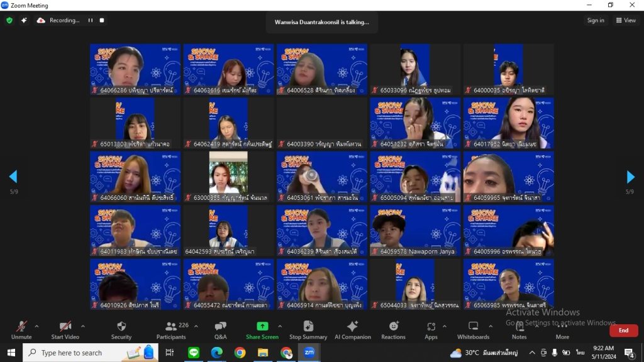Viewport: 644px width, 362px height.
Task: Open the Recording status cloud indicator
Action: pos(41,20)
